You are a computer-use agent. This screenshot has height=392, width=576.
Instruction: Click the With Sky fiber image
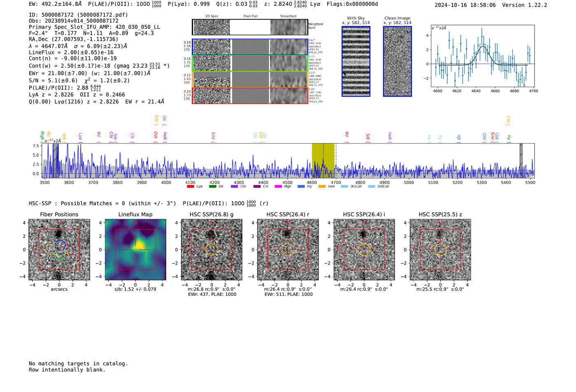356,61
